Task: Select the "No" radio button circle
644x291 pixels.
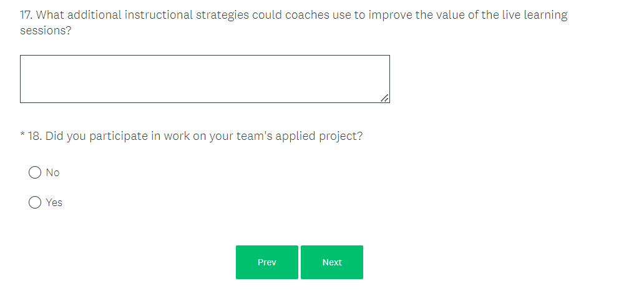Action: pyautogui.click(x=35, y=172)
